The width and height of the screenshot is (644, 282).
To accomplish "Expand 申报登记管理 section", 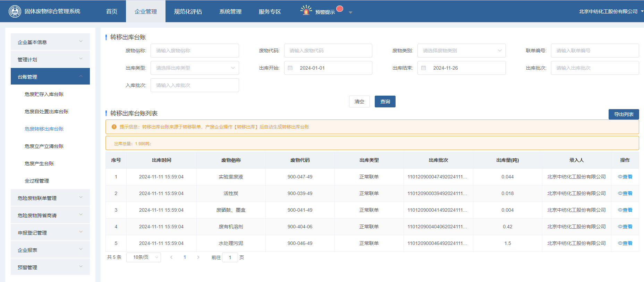I will 50,232.
